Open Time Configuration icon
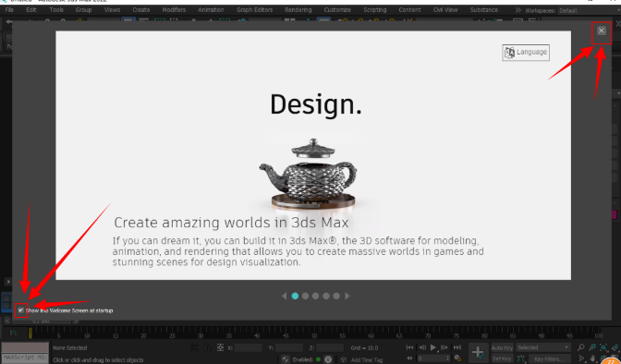Image resolution: width=621 pixels, height=364 pixels. click(x=458, y=358)
